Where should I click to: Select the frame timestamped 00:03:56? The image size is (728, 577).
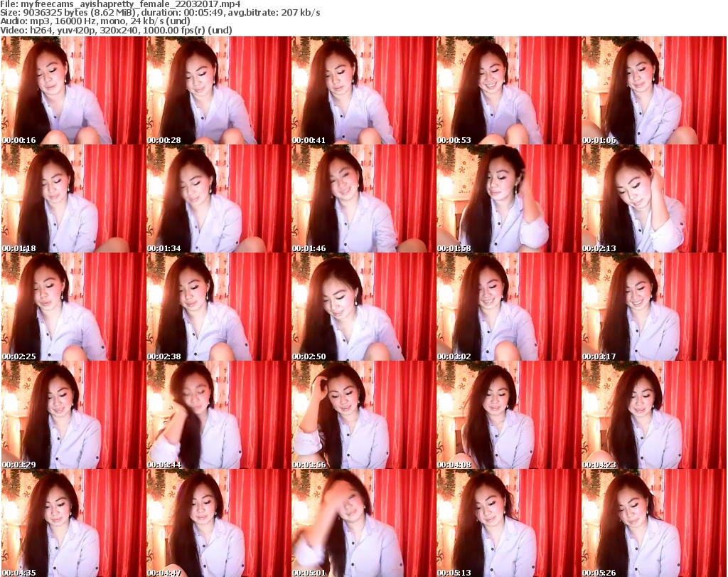[363, 415]
